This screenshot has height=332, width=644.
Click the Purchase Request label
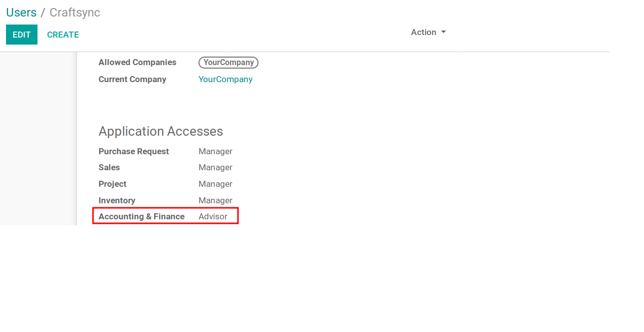133,151
